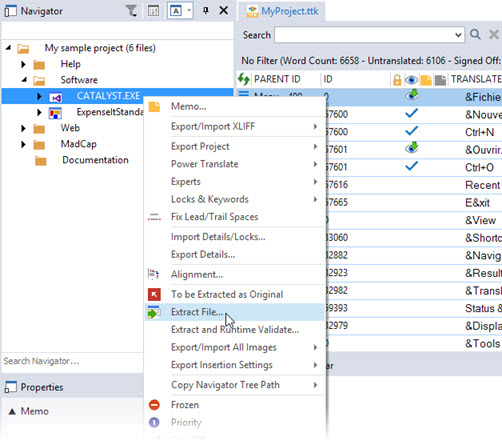
Task: Open the Search box dropdown arrow
Action: pos(458,35)
